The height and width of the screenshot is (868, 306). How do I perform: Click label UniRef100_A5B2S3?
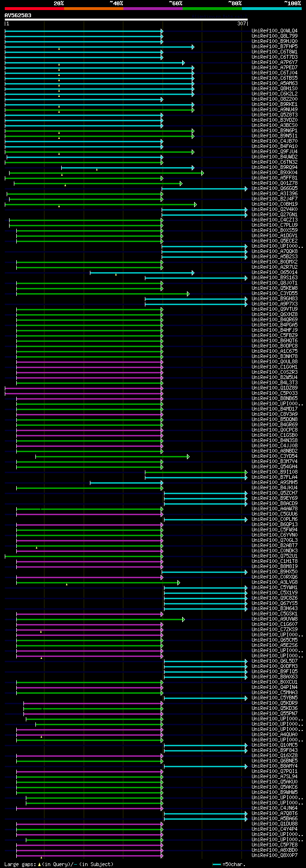tap(274, 257)
